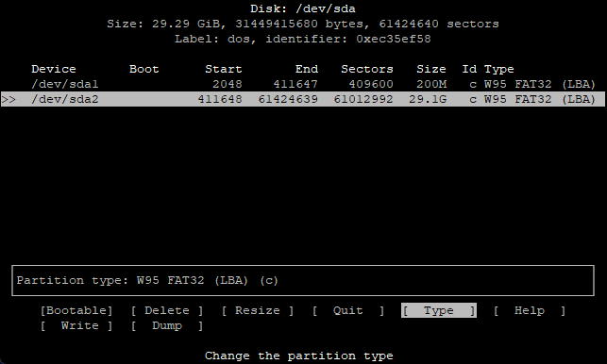Click start sector value 411648
This screenshot has height=364, width=607.
click(x=220, y=99)
